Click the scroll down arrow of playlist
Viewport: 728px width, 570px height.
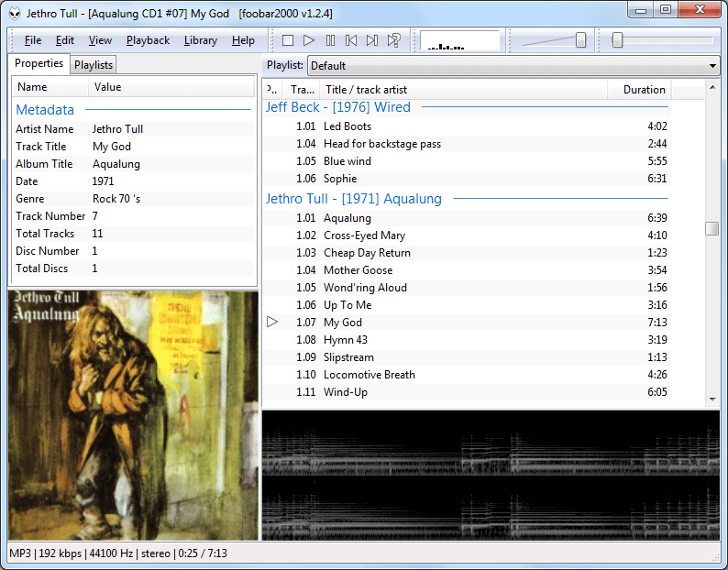click(712, 400)
